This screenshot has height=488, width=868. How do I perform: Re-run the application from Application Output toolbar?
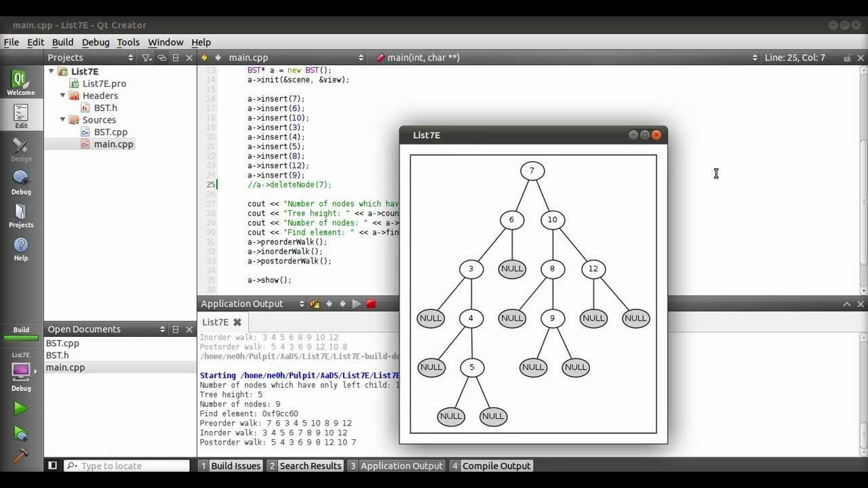click(357, 304)
